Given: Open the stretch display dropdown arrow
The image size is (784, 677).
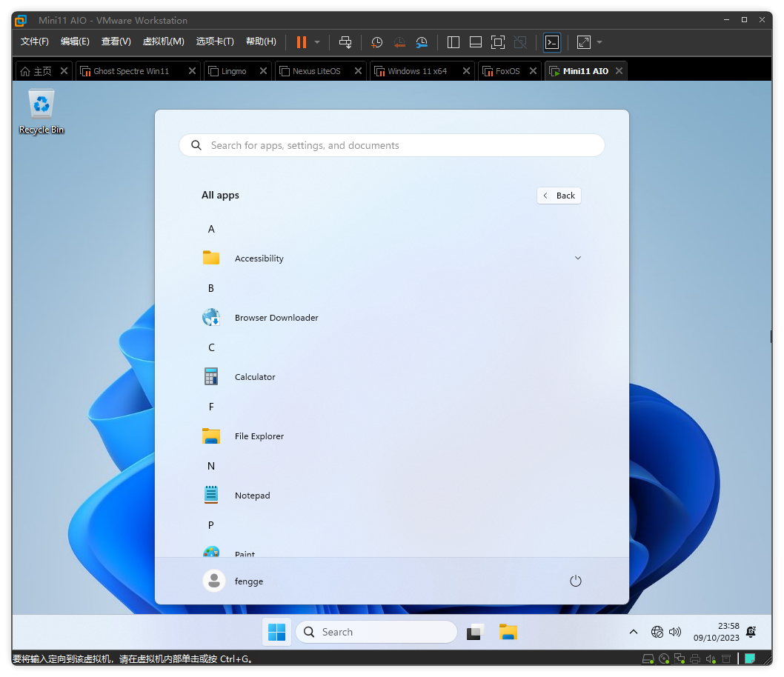Looking at the screenshot, I should [x=599, y=42].
